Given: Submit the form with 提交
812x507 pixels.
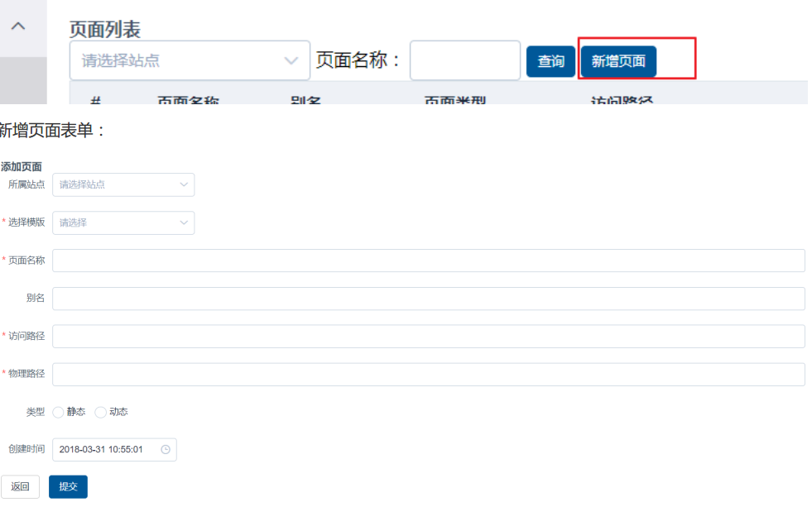Looking at the screenshot, I should click(69, 487).
